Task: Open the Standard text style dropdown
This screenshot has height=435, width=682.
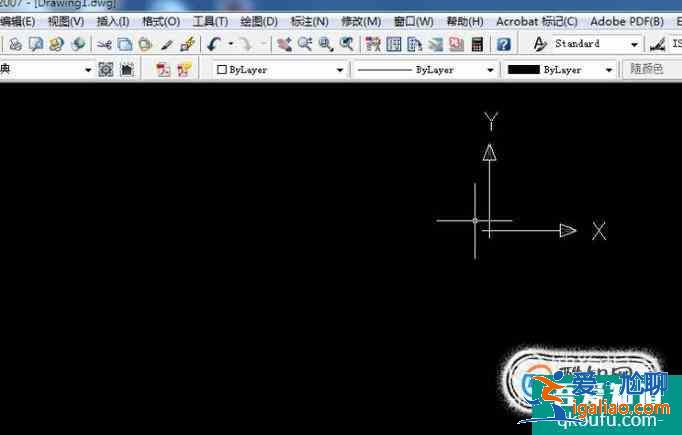Action: click(634, 44)
